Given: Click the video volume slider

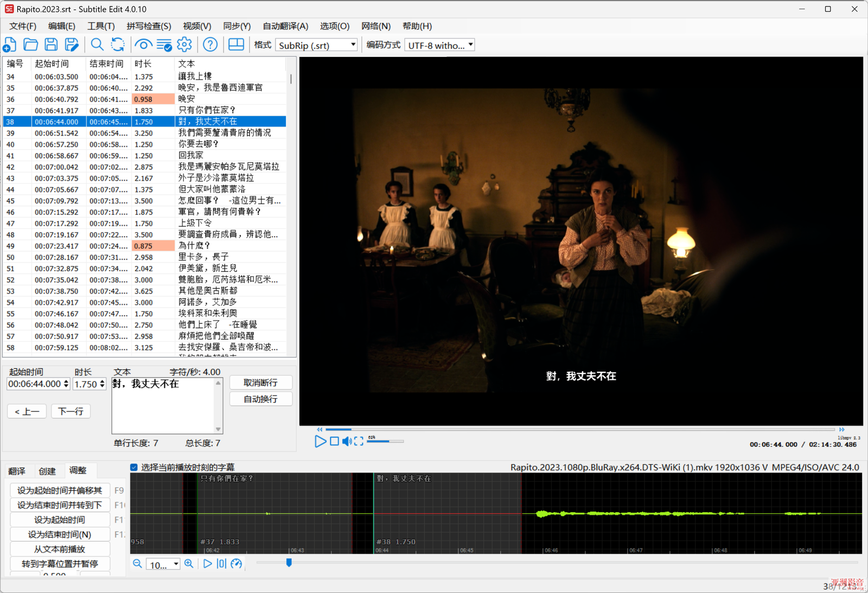Looking at the screenshot, I should point(385,442).
